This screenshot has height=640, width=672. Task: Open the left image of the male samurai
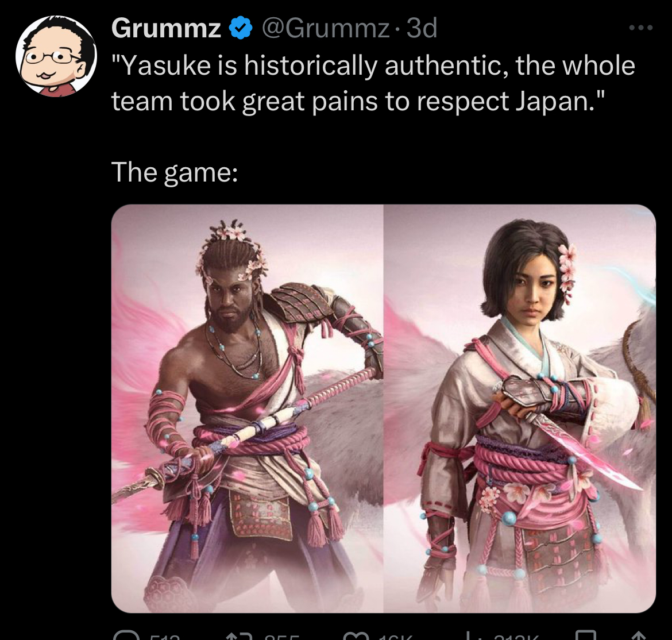[248, 408]
